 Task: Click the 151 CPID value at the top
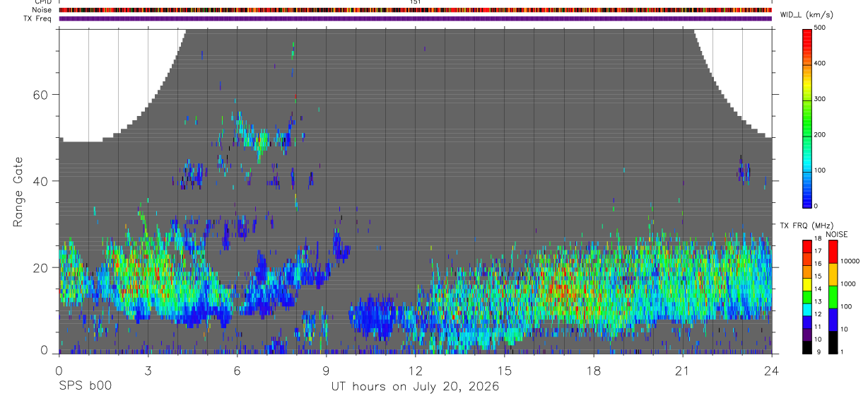[x=416, y=2]
